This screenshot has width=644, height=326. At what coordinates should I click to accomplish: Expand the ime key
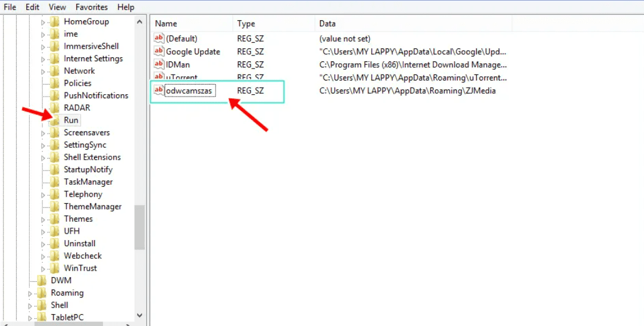43,35
